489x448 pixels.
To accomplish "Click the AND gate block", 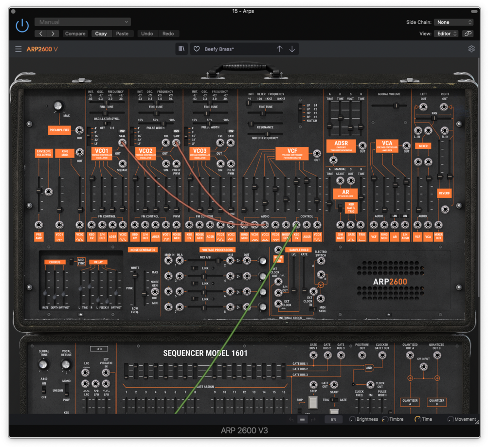I will [369, 368].
